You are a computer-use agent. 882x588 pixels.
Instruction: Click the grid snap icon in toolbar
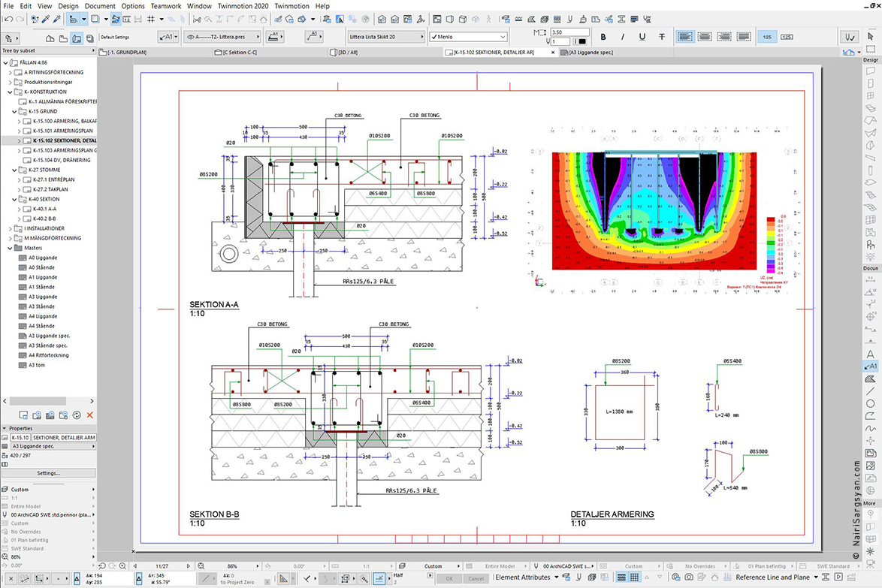coord(151,19)
